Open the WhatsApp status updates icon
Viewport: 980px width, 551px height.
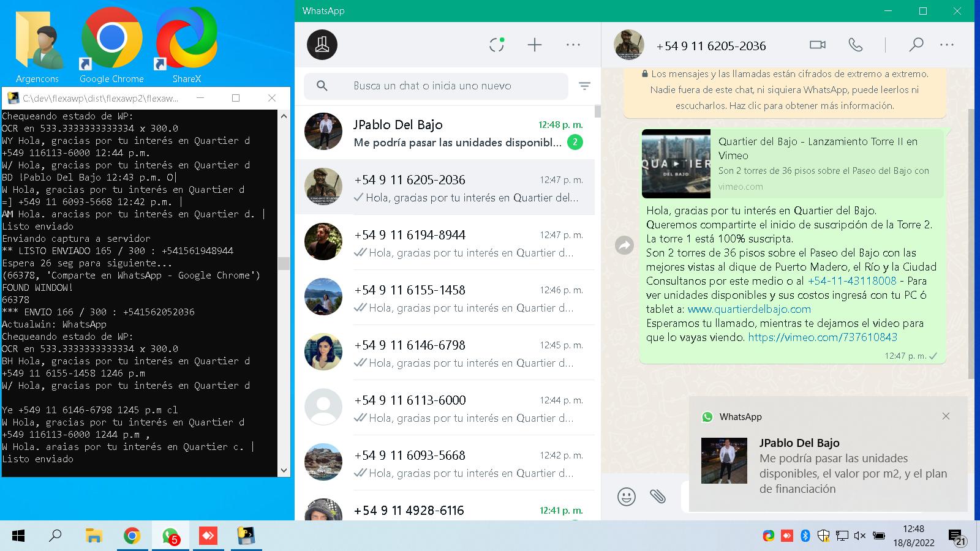click(497, 45)
